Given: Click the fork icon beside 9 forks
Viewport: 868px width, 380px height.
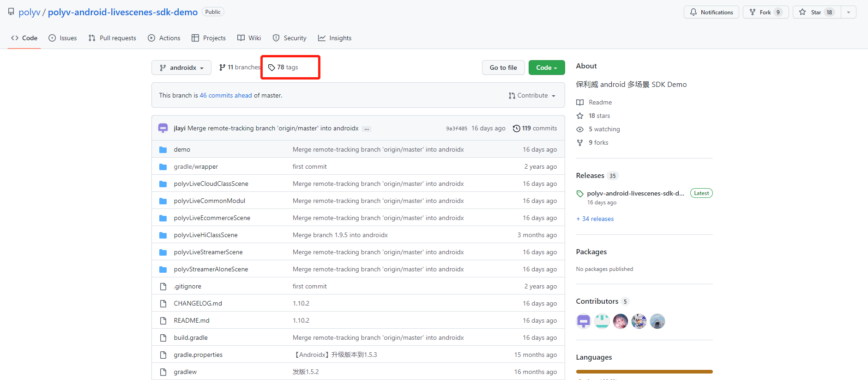Looking at the screenshot, I should (x=580, y=142).
